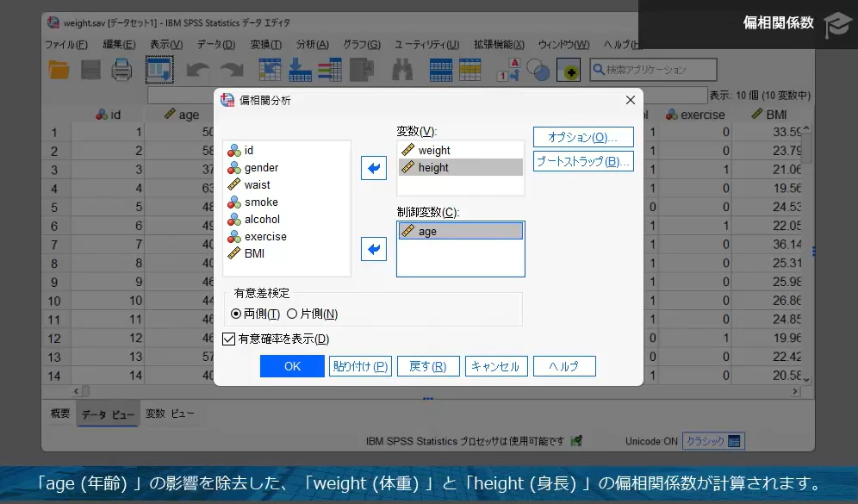Open the recall recently used dialogs icon
Screen dimensions: 858x504
[x=158, y=71]
